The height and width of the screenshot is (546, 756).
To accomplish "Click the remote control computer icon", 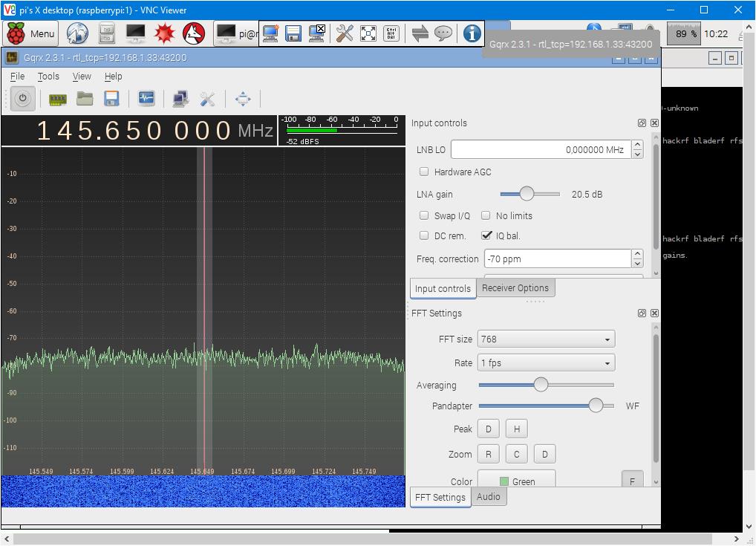I will coord(180,99).
